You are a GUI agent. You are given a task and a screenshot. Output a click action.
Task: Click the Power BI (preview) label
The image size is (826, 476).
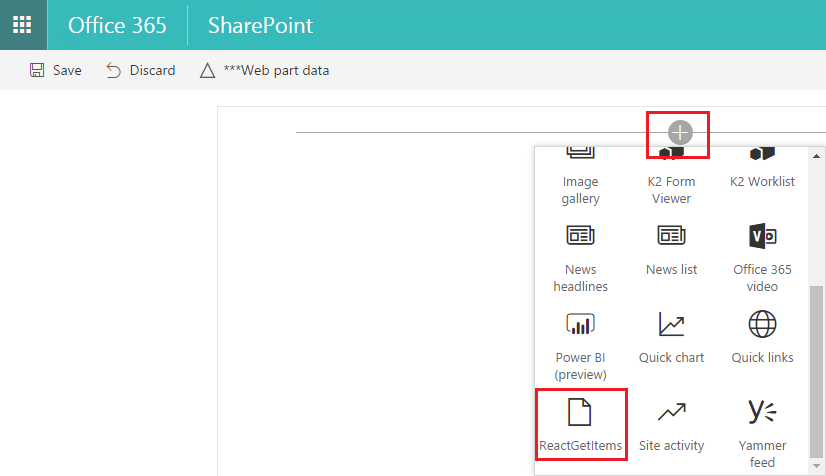tap(580, 366)
